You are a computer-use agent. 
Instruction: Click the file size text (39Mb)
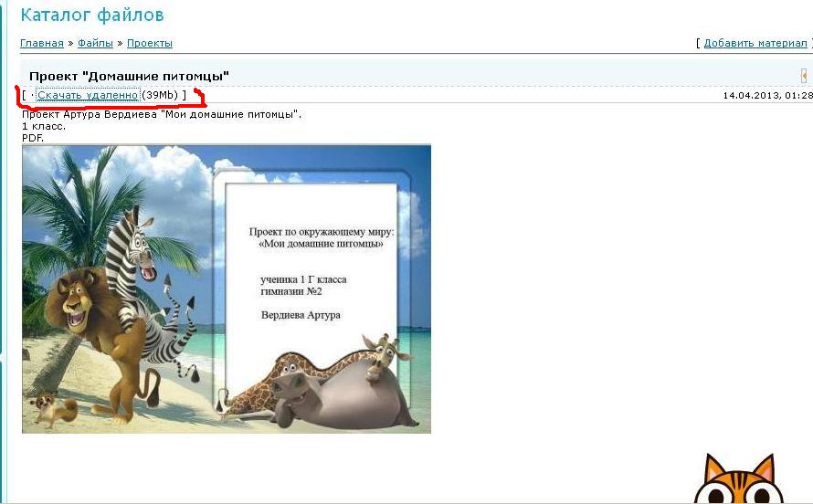coord(160,95)
